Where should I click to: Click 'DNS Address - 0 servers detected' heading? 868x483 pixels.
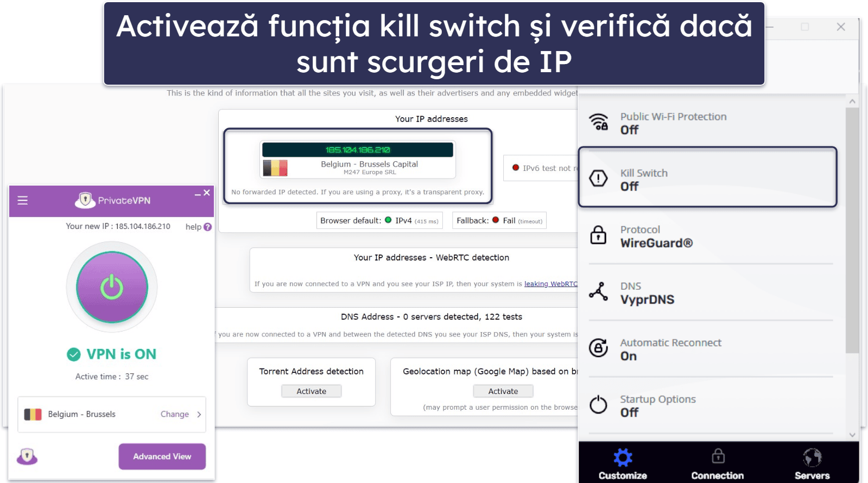click(432, 317)
